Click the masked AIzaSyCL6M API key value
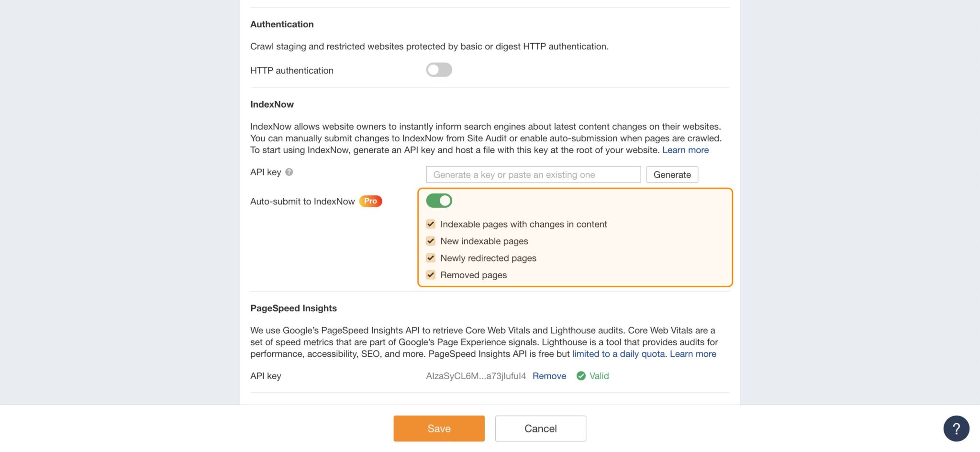 [475, 376]
